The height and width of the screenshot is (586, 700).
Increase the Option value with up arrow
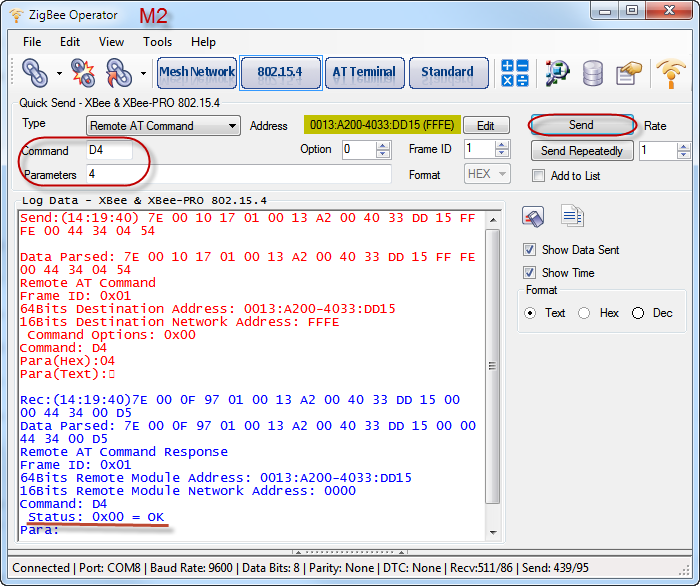(383, 145)
